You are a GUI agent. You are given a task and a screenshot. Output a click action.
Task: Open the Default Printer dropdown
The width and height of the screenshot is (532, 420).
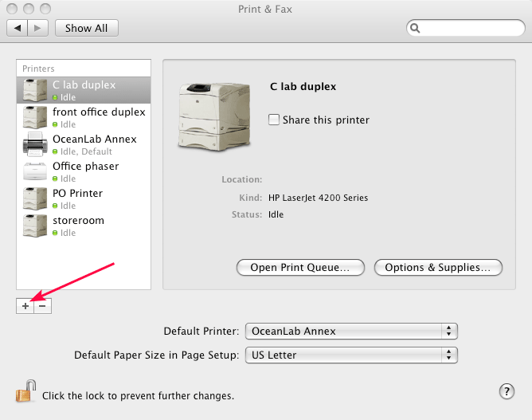[351, 331]
